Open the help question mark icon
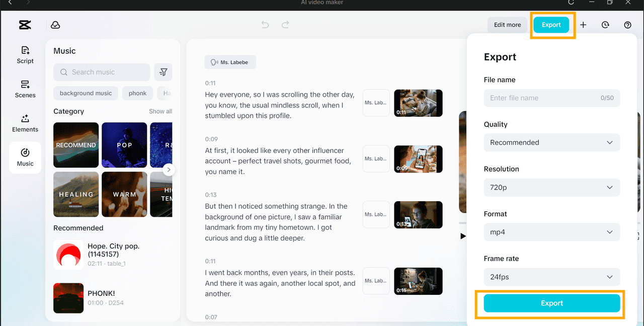Viewport: 644px width, 326px height. pyautogui.click(x=627, y=25)
